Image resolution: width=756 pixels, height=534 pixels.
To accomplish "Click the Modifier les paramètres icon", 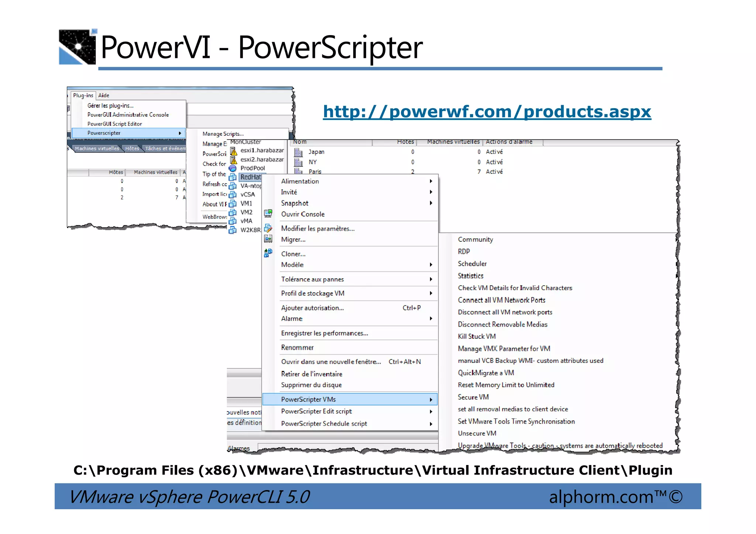I will [x=268, y=228].
